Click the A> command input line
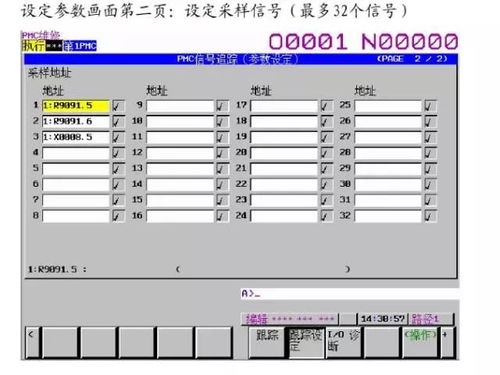 pyautogui.click(x=349, y=294)
